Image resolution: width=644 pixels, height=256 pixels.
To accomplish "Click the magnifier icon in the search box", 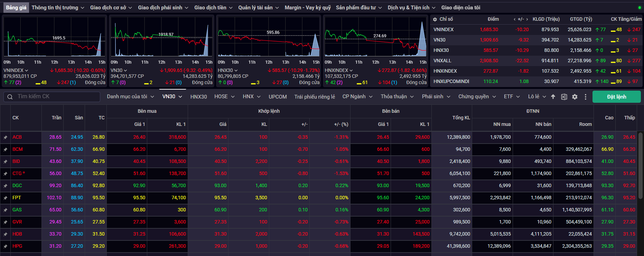I will (10, 97).
